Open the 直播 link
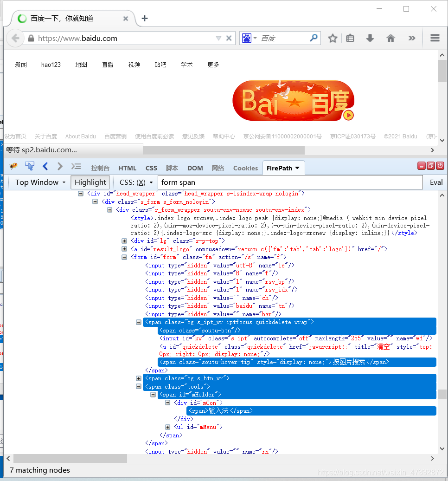Viewport: 448px width, 481px height. (108, 65)
